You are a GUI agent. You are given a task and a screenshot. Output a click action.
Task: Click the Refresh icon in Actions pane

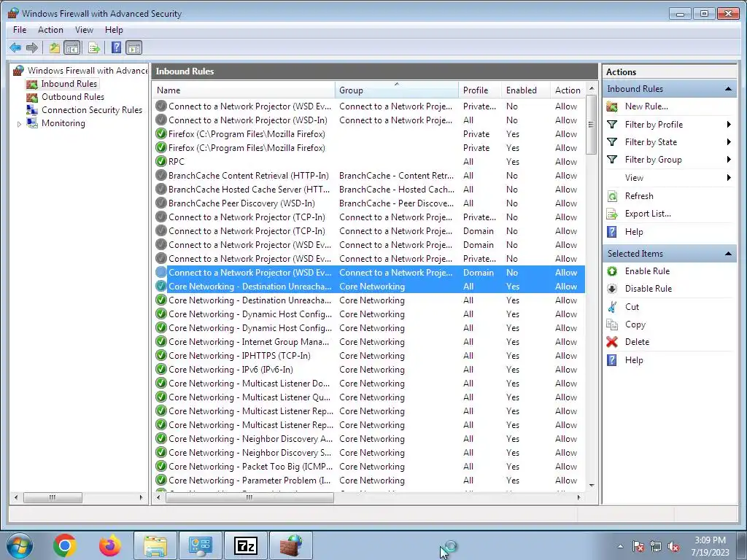(x=612, y=196)
